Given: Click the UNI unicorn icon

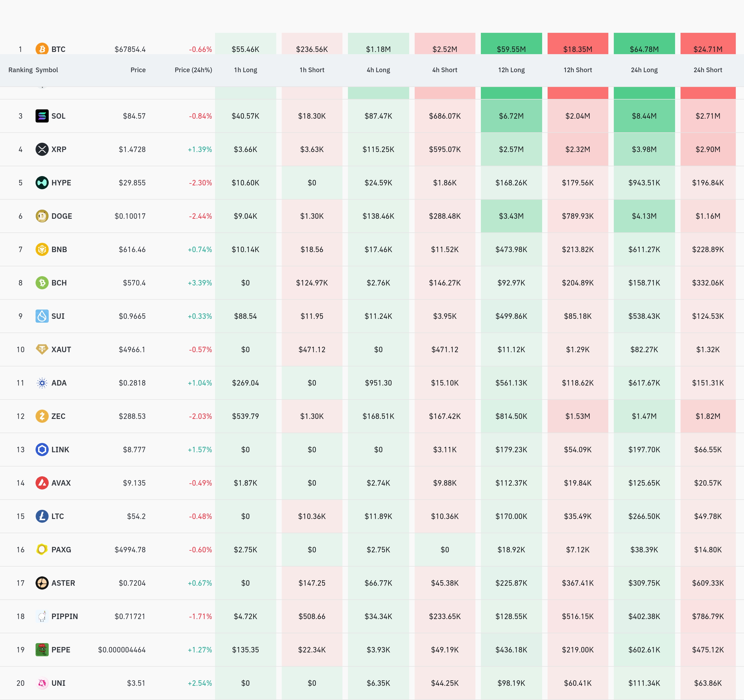Looking at the screenshot, I should [x=42, y=683].
